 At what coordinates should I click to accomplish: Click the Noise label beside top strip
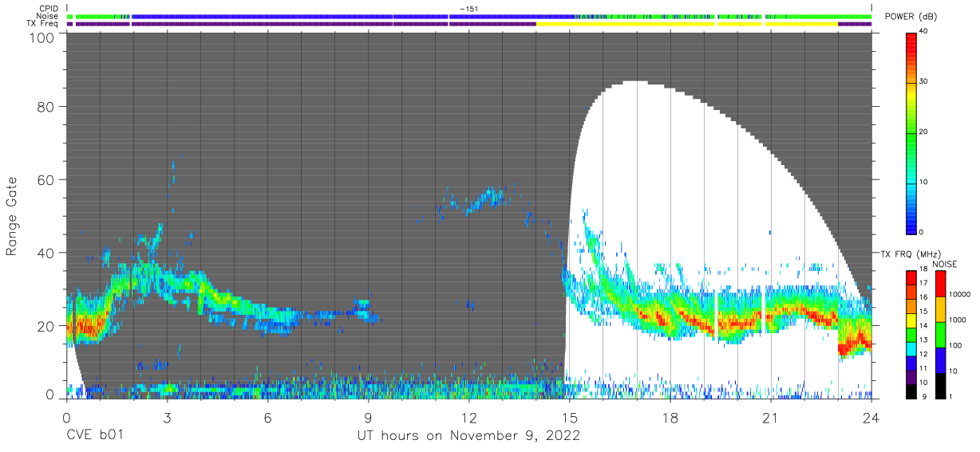click(x=47, y=16)
